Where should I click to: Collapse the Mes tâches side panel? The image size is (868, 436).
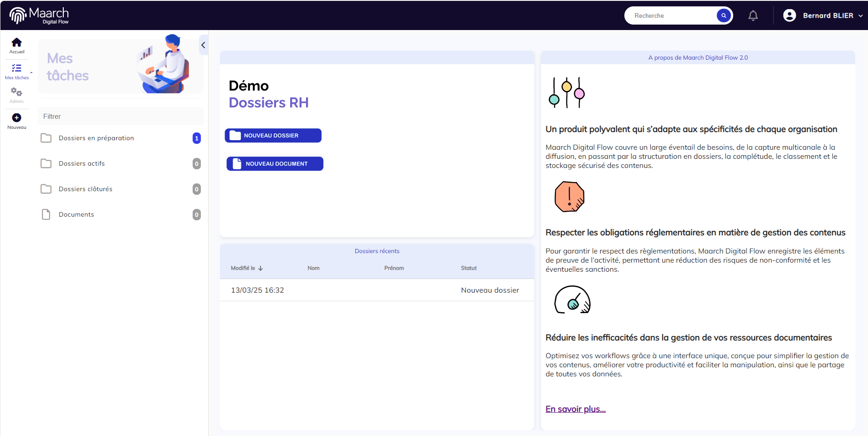click(203, 45)
